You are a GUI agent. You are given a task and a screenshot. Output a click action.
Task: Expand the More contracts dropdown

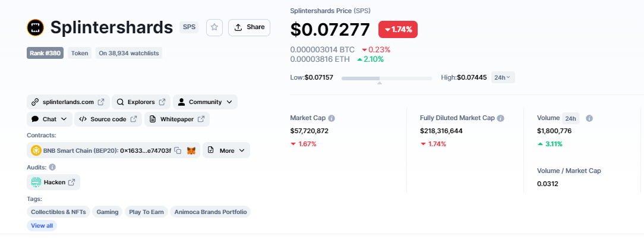coord(226,150)
